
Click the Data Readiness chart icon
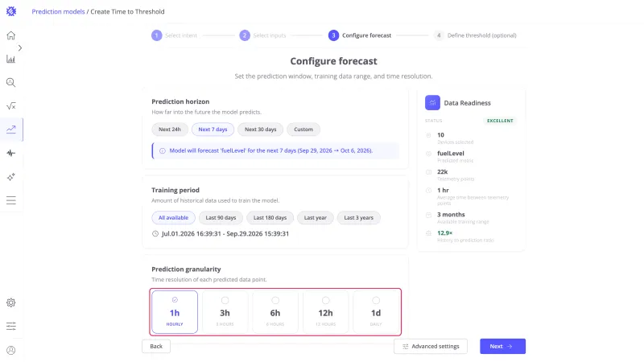tap(432, 103)
